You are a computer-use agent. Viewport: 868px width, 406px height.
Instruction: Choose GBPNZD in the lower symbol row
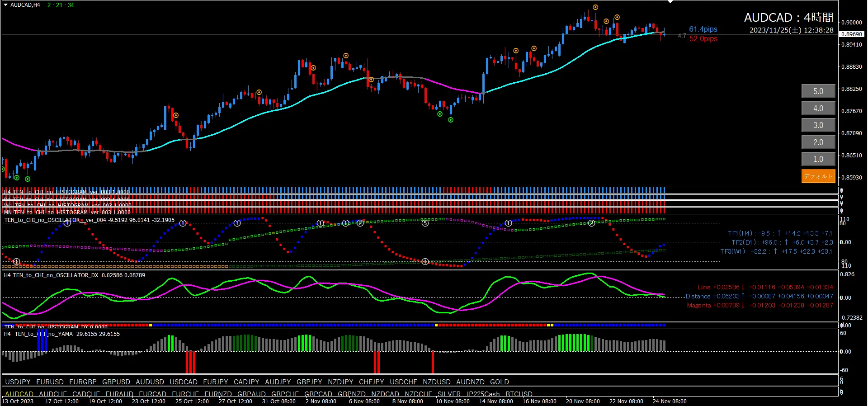pyautogui.click(x=352, y=394)
